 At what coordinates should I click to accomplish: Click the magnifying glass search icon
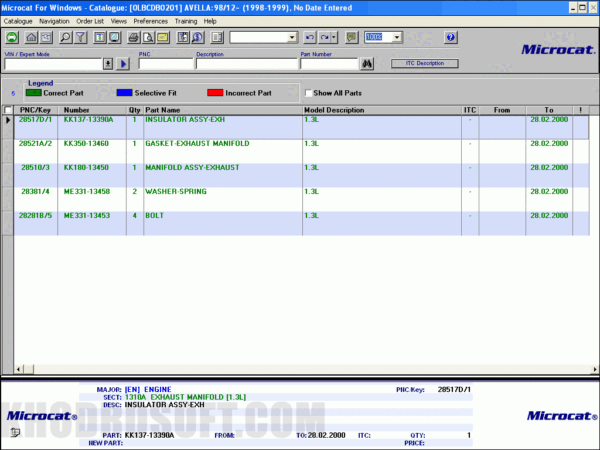coord(65,37)
